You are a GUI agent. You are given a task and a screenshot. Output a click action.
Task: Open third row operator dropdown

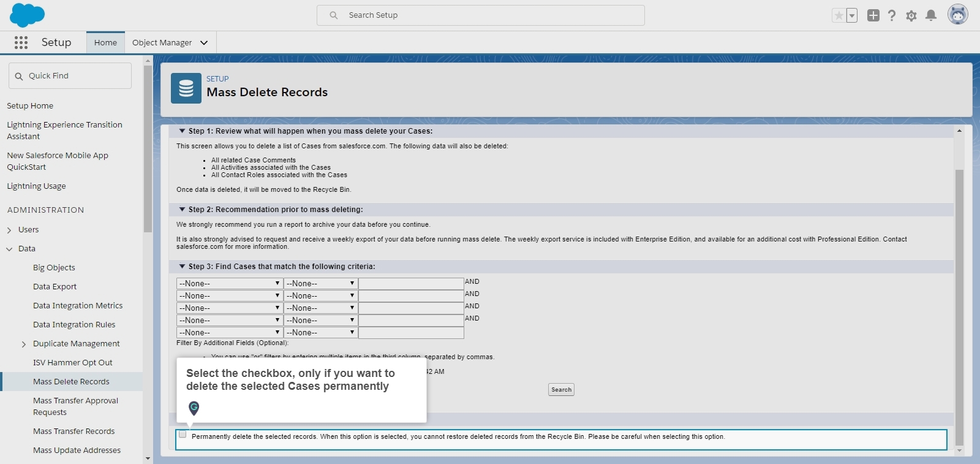pos(320,308)
